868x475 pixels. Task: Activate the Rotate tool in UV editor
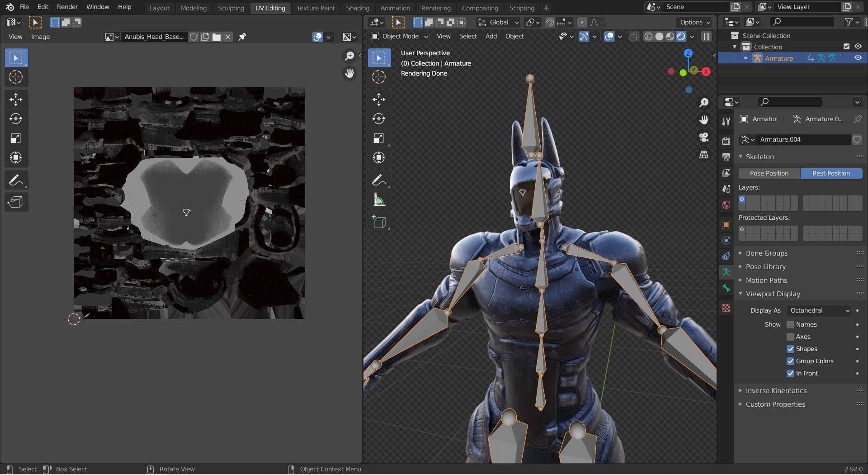[16, 119]
